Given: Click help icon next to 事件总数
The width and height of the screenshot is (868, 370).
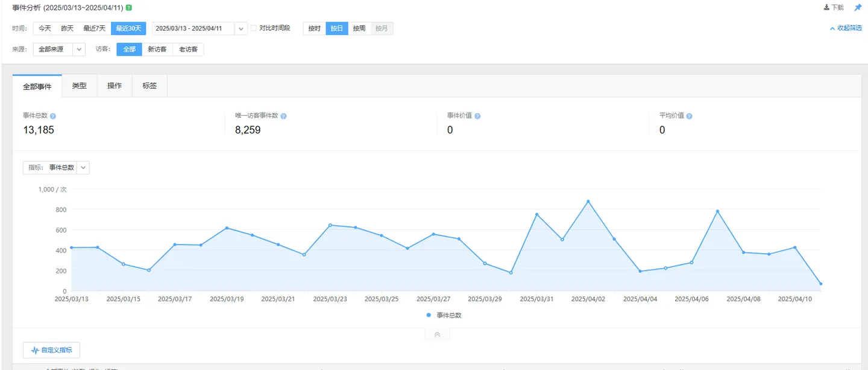Looking at the screenshot, I should (x=53, y=116).
